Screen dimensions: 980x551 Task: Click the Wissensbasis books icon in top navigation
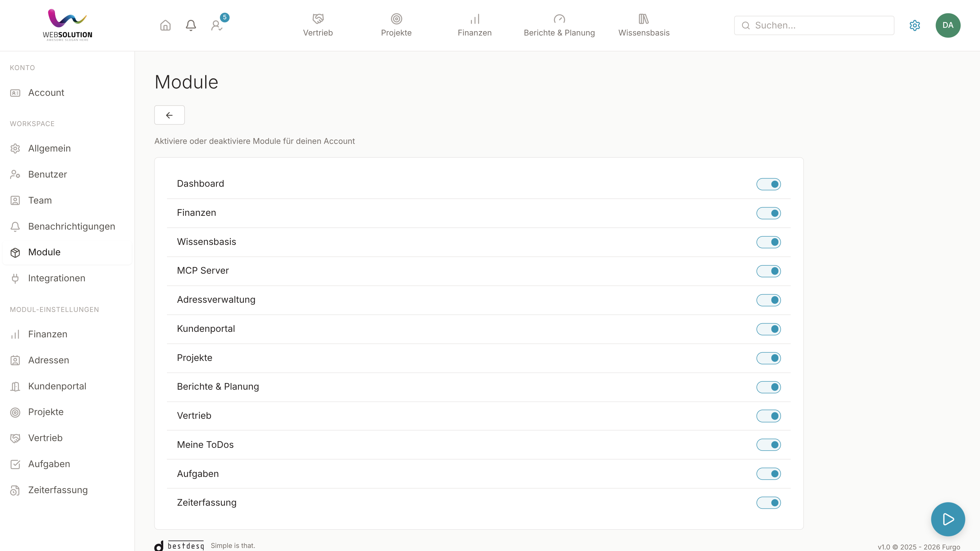coord(644,19)
